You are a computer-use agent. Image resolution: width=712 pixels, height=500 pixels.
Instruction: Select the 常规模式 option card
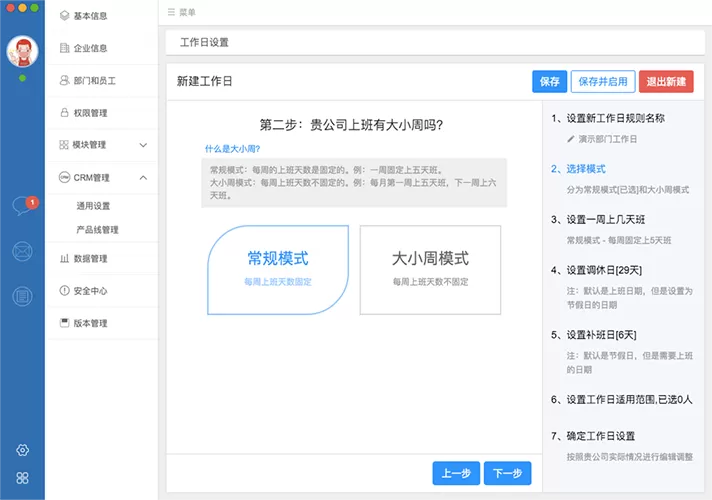[x=278, y=270]
